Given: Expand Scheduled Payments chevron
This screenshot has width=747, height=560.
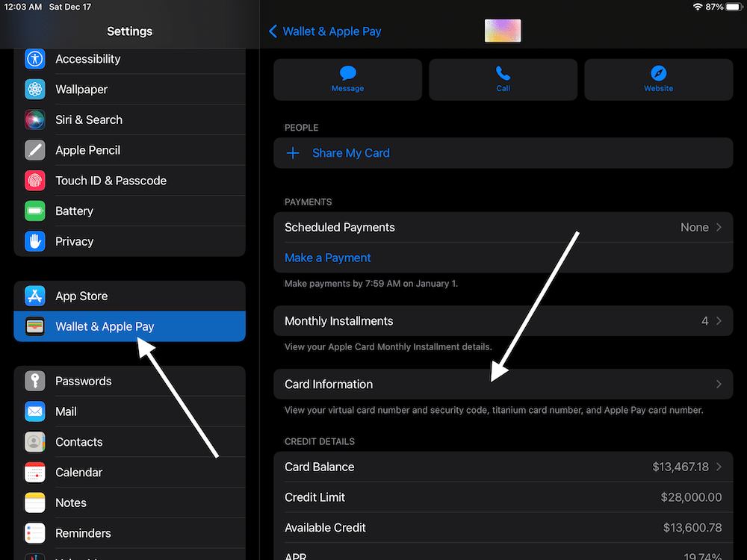Looking at the screenshot, I should 719,228.
